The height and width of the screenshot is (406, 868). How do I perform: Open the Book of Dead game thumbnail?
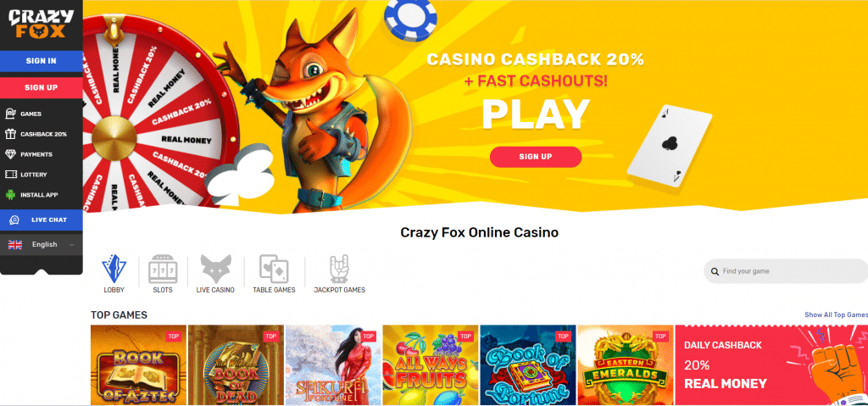pos(236,365)
